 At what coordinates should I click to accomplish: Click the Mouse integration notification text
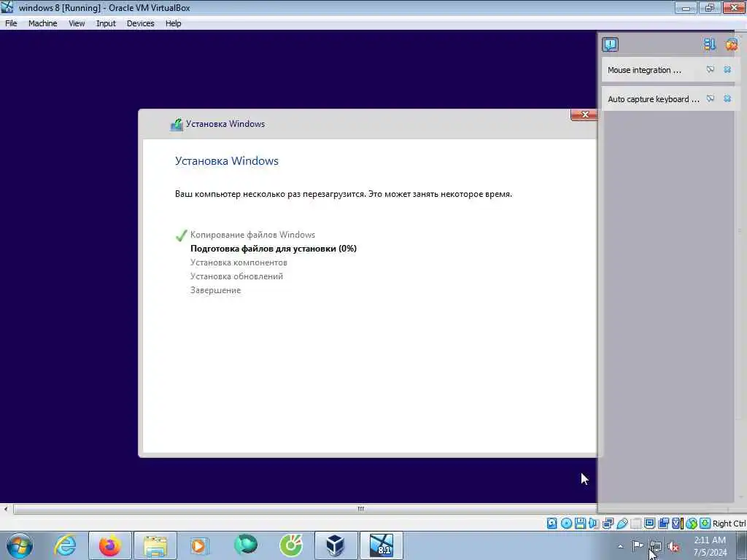pyautogui.click(x=644, y=70)
